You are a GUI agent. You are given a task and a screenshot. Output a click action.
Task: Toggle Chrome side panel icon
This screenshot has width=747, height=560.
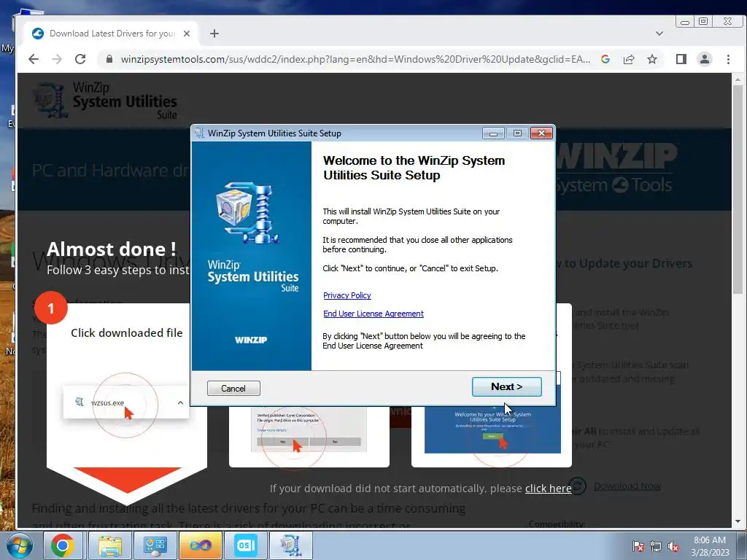tap(681, 59)
